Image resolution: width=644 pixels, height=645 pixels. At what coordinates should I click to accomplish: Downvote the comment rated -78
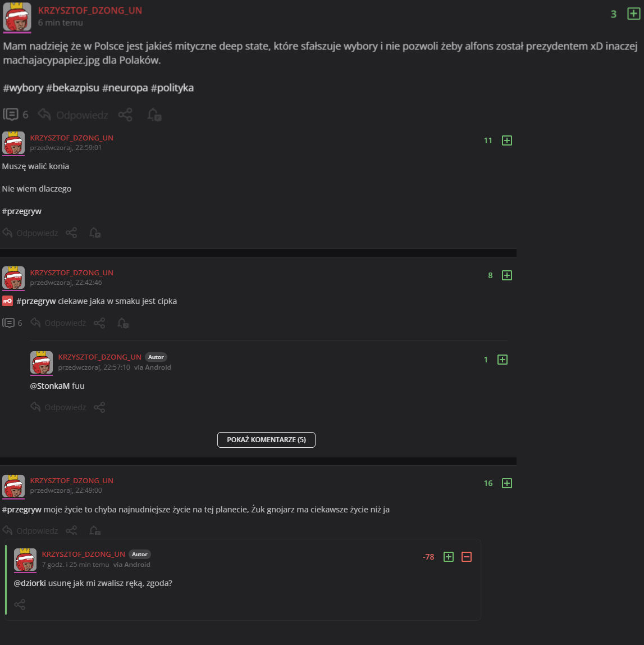[x=467, y=557]
